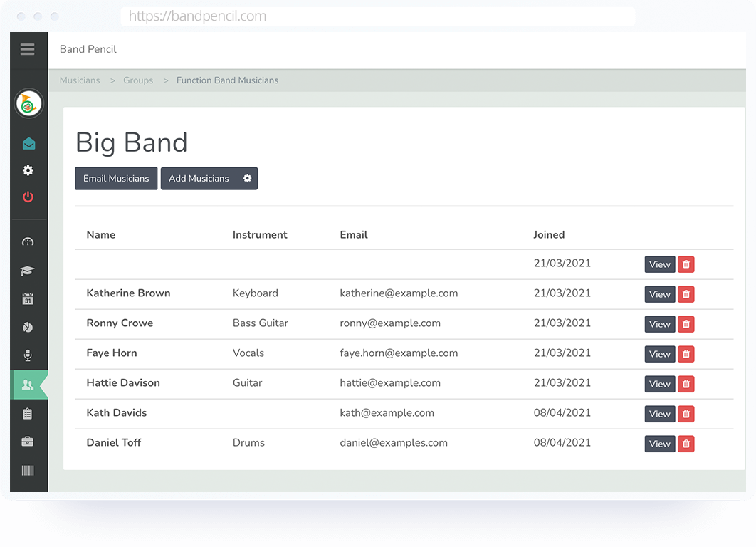Toggle the sidebar with the hamburger menu

[x=27, y=49]
